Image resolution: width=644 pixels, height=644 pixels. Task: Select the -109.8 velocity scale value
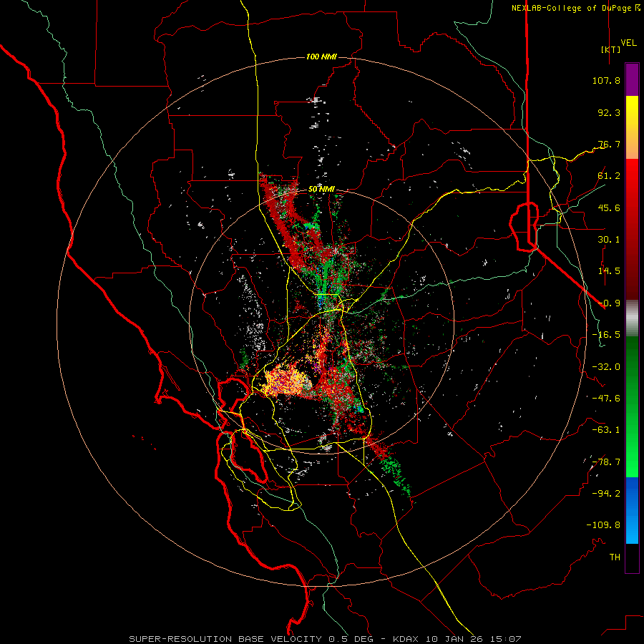(x=603, y=525)
